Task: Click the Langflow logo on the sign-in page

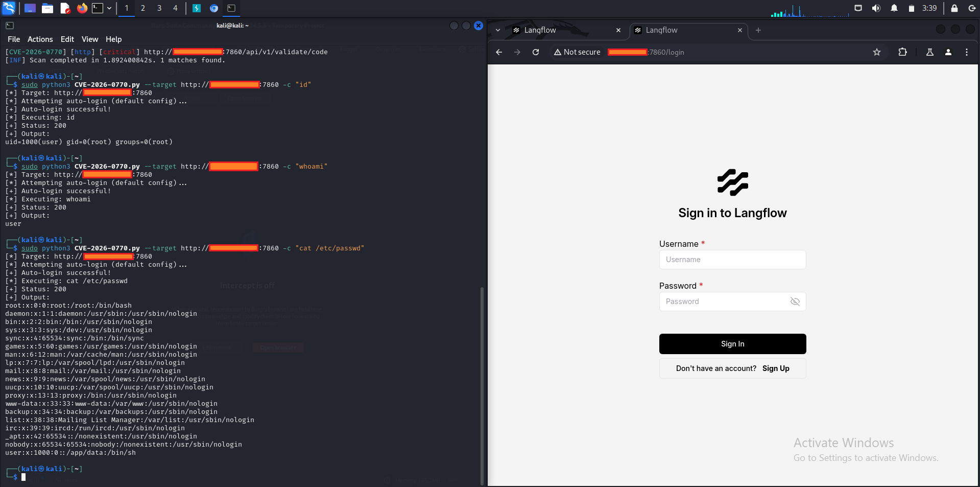Action: click(732, 182)
